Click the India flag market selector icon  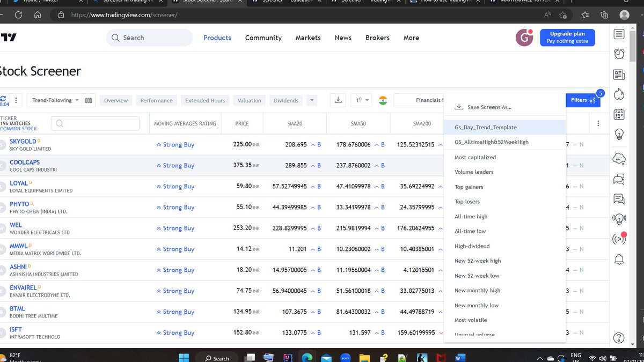[x=383, y=100]
